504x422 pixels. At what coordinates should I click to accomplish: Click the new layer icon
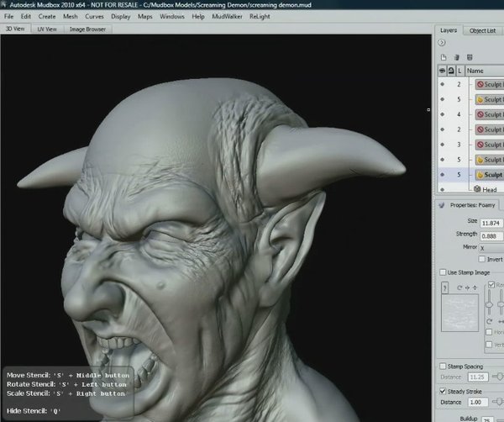442,56
